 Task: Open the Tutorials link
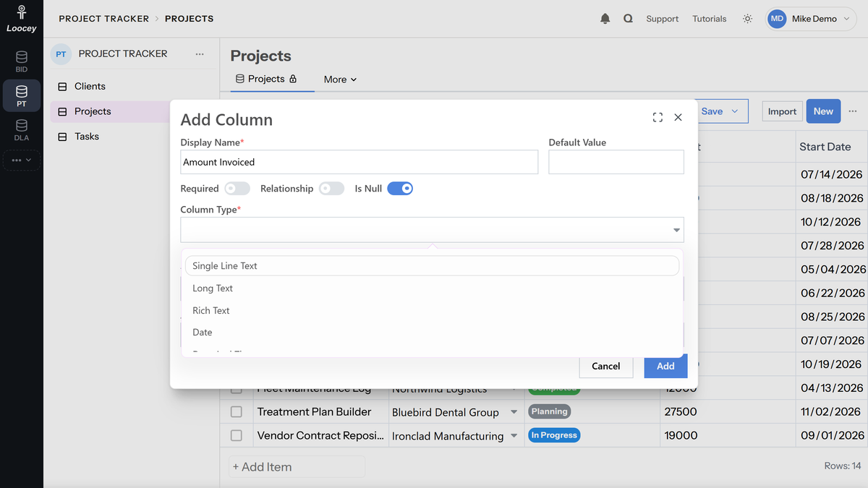(709, 19)
